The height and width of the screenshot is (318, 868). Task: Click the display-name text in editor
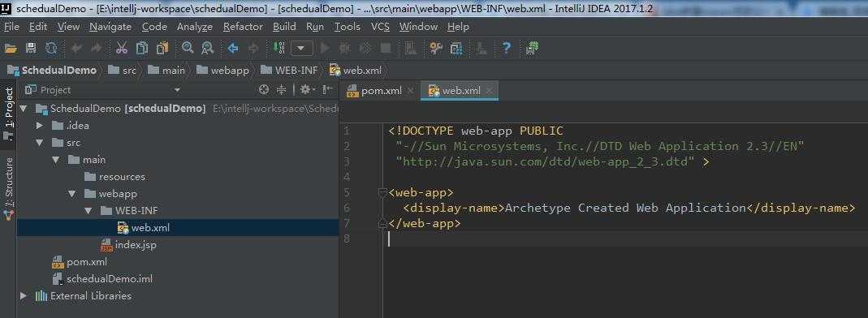[x=625, y=208]
